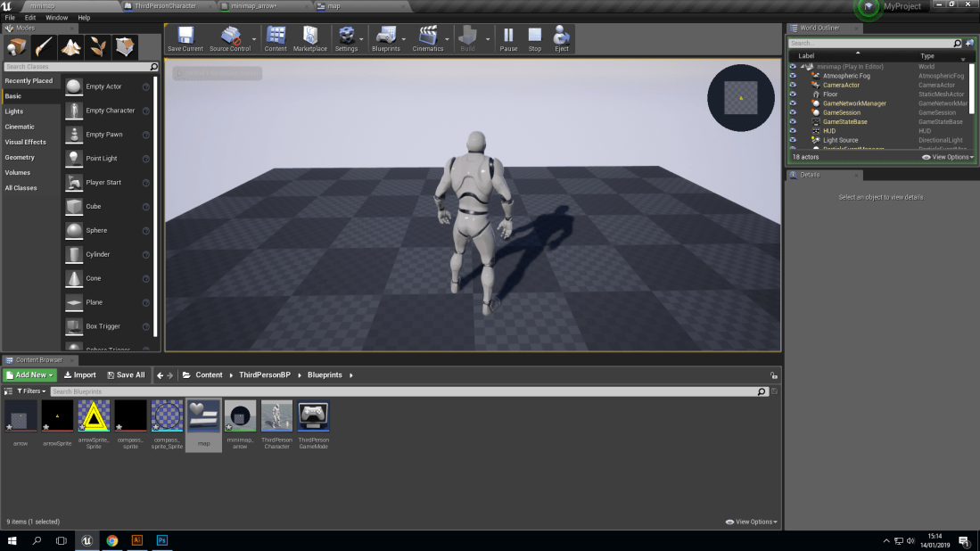Toggle the Light Source eye icon
This screenshot has height=551, width=980.
click(793, 140)
